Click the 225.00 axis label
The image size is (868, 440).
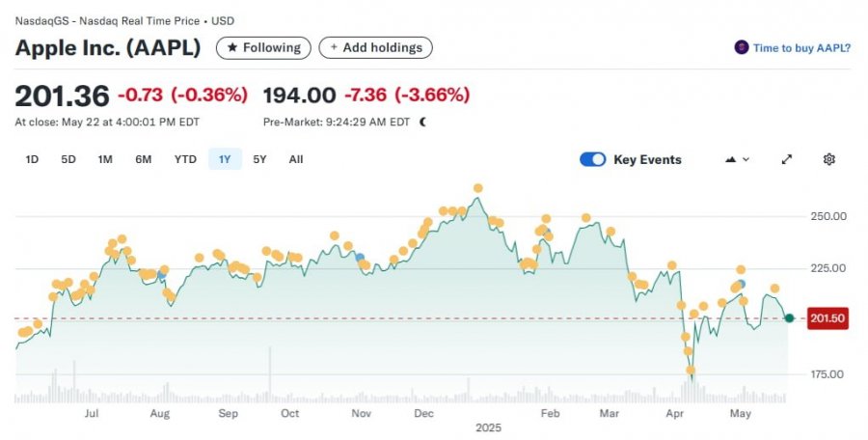pos(828,268)
